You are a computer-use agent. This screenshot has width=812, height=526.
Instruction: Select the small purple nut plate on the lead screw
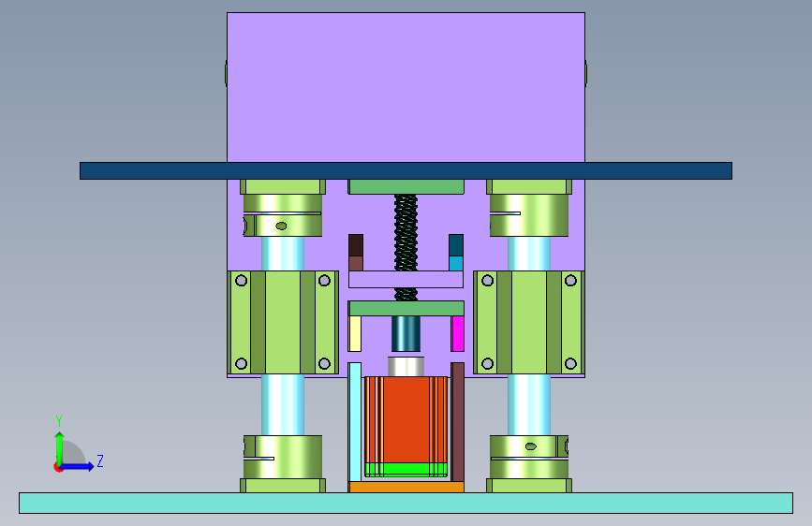(406, 279)
